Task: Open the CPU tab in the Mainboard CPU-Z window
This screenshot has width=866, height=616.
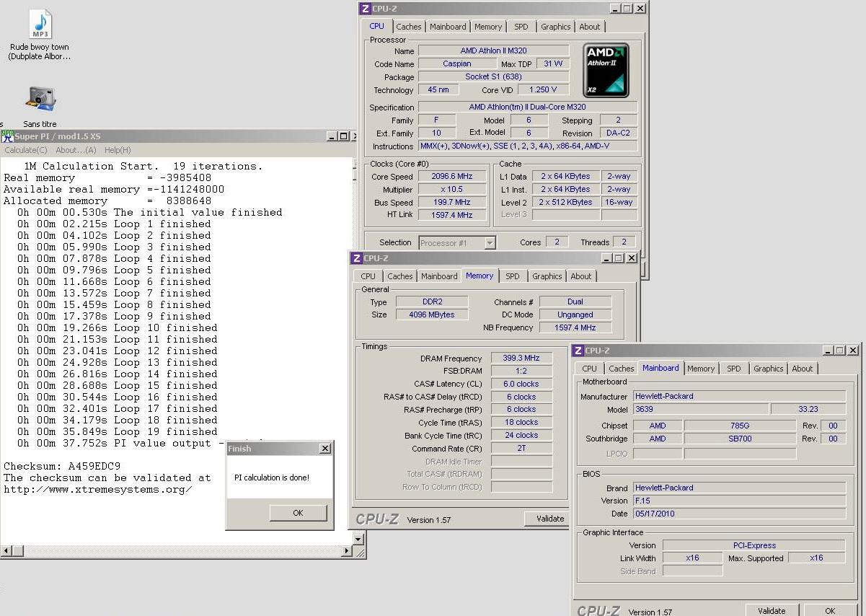Action: coord(590,369)
